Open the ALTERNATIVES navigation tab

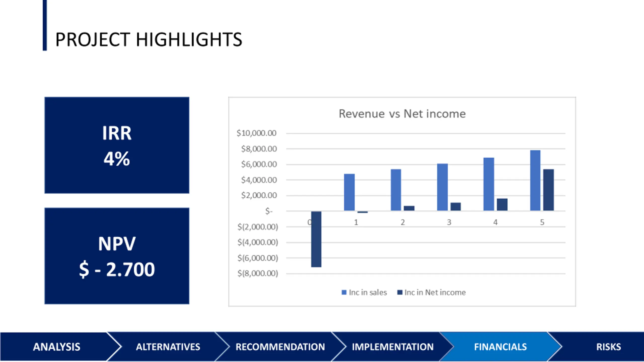pos(168,347)
